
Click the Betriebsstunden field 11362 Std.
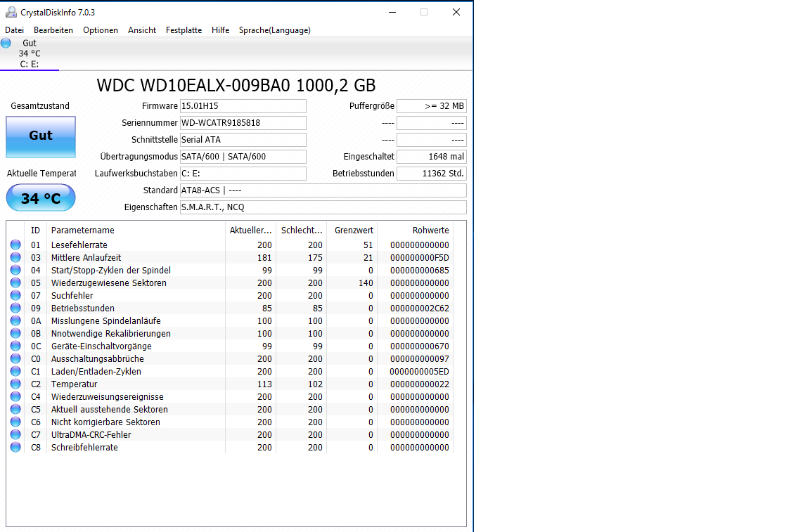click(431, 174)
